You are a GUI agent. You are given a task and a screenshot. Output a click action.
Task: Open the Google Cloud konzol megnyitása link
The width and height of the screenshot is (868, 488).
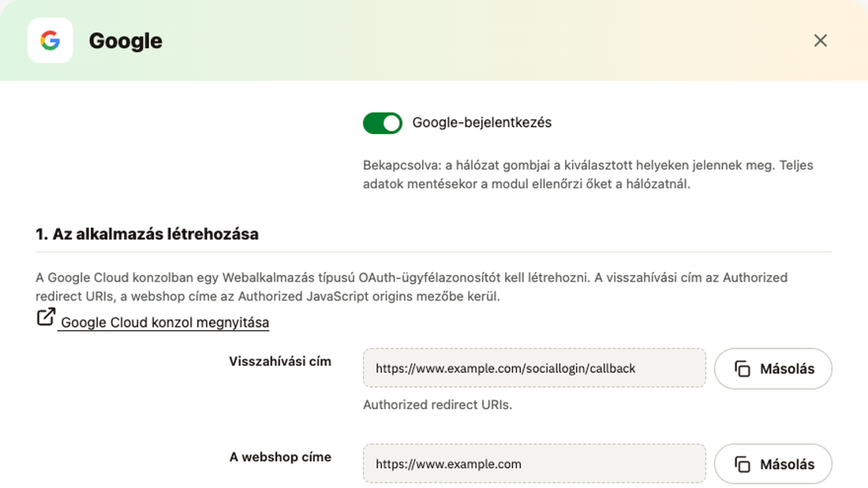(164, 322)
